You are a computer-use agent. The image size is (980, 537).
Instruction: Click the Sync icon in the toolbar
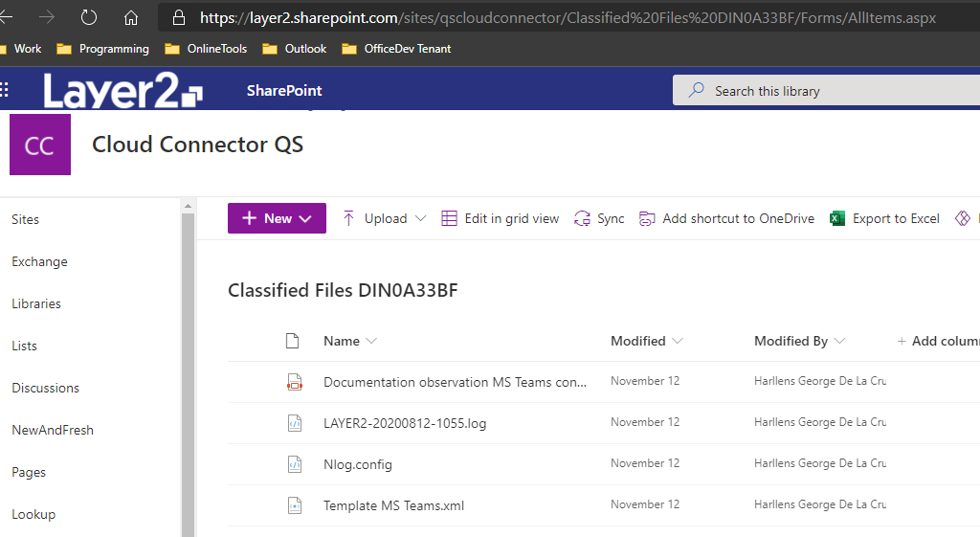(x=582, y=218)
